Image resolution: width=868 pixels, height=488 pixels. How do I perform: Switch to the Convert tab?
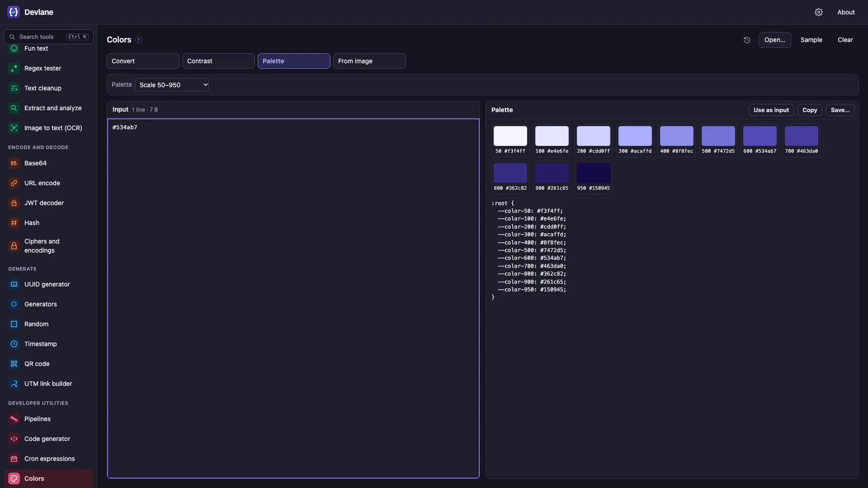143,61
